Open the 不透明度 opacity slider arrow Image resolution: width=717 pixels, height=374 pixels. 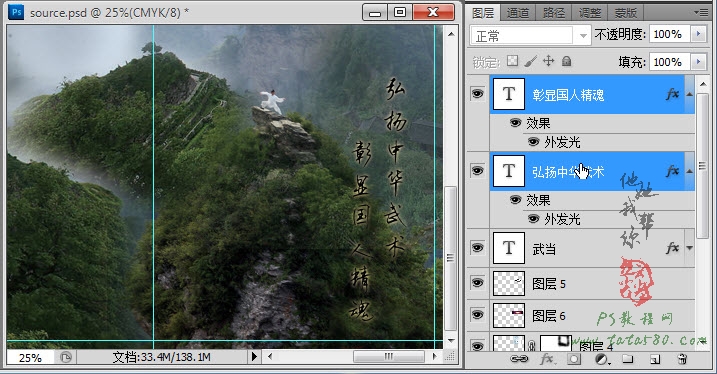(698, 34)
